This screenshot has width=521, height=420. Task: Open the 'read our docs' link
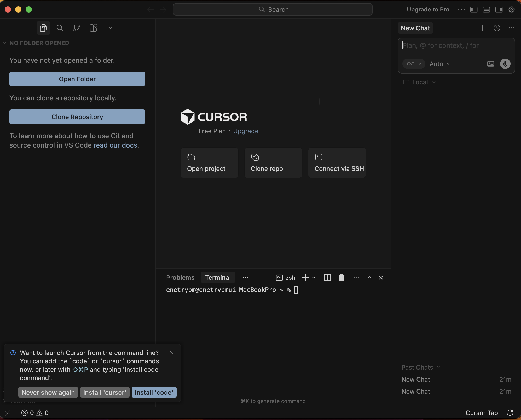click(x=115, y=145)
